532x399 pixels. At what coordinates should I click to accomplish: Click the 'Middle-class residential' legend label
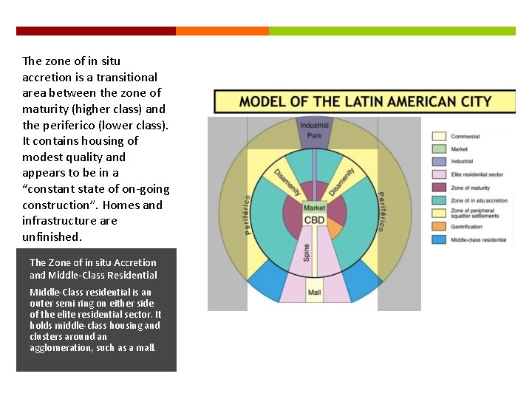pos(478,239)
